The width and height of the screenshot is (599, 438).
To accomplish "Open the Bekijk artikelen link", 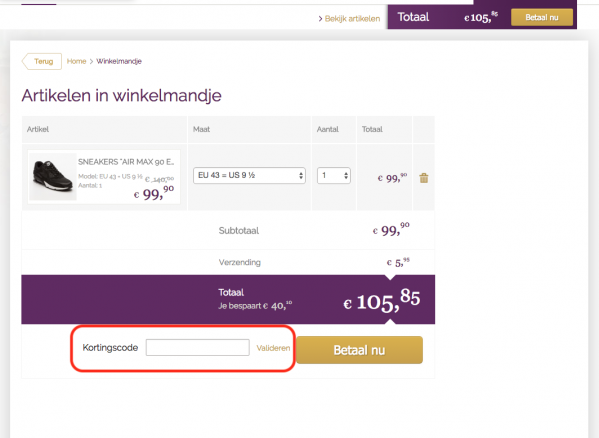I will (352, 19).
